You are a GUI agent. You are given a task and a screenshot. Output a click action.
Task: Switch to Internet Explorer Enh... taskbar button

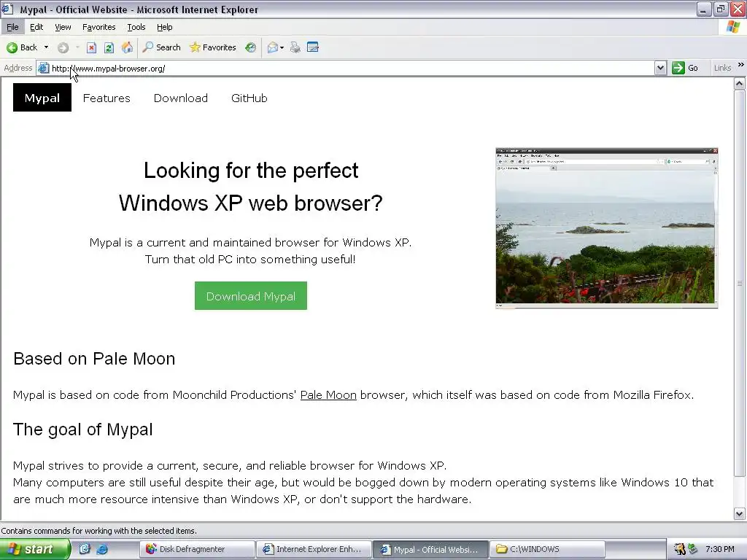point(314,549)
